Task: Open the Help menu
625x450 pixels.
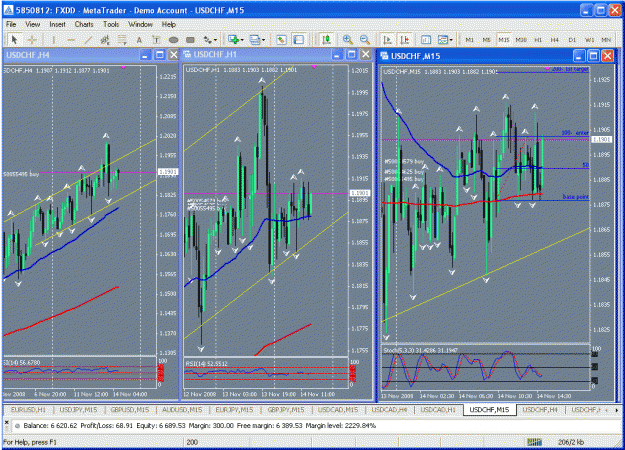Action: (169, 24)
